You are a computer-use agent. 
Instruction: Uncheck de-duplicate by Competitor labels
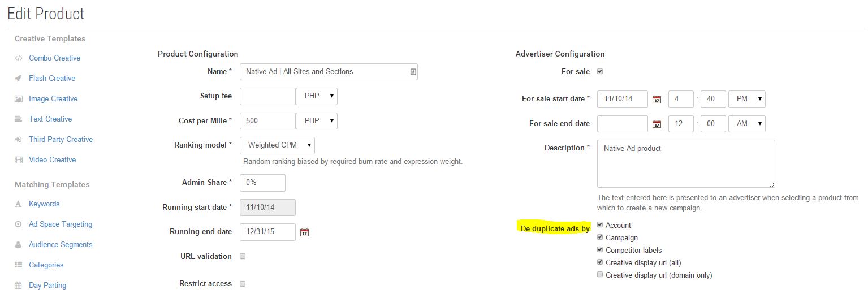point(600,249)
